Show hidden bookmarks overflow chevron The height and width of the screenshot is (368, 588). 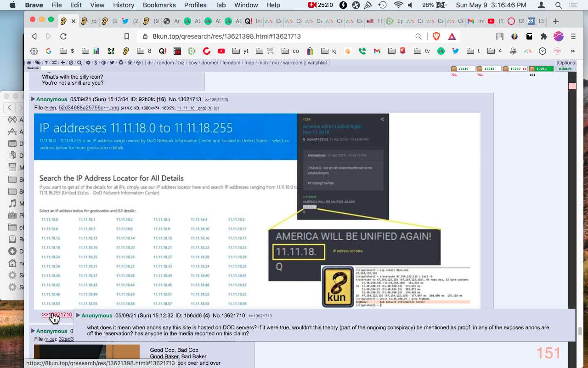click(x=573, y=51)
